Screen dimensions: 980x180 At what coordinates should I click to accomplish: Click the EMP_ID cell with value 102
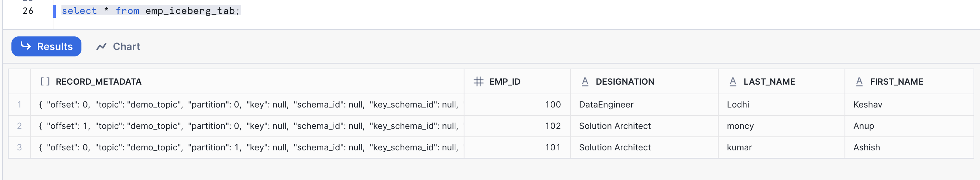552,126
